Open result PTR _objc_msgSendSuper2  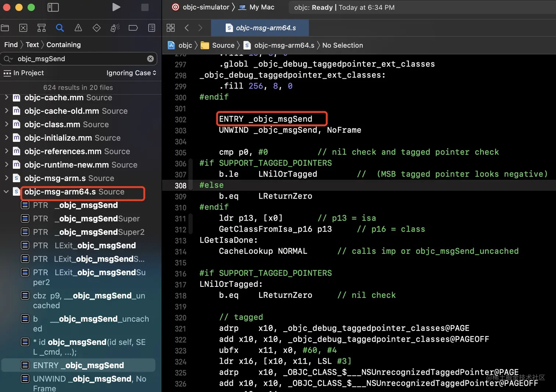(x=83, y=232)
